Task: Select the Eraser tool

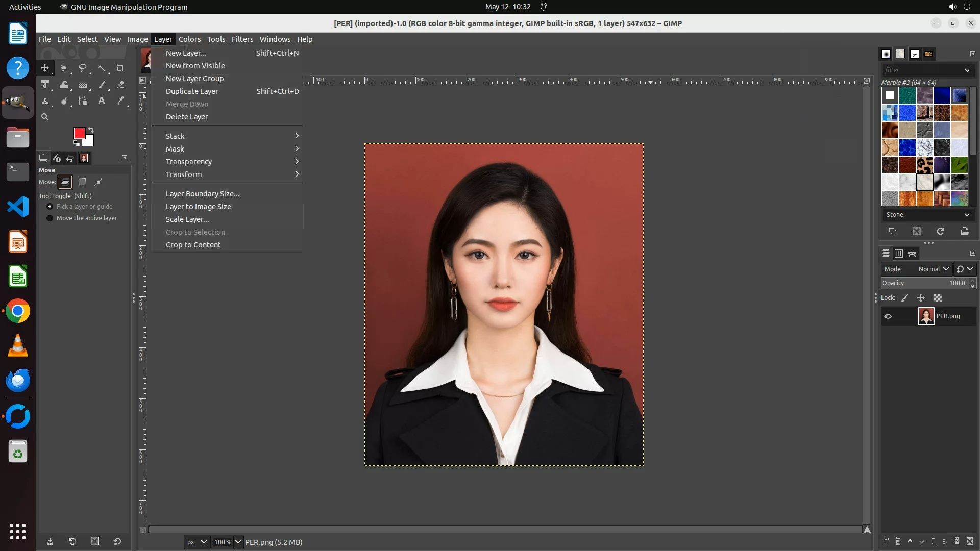Action: [x=120, y=85]
